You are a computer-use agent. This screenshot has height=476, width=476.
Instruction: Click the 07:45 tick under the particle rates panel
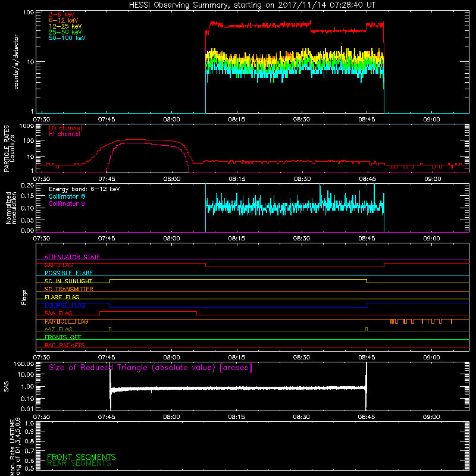[x=107, y=179]
